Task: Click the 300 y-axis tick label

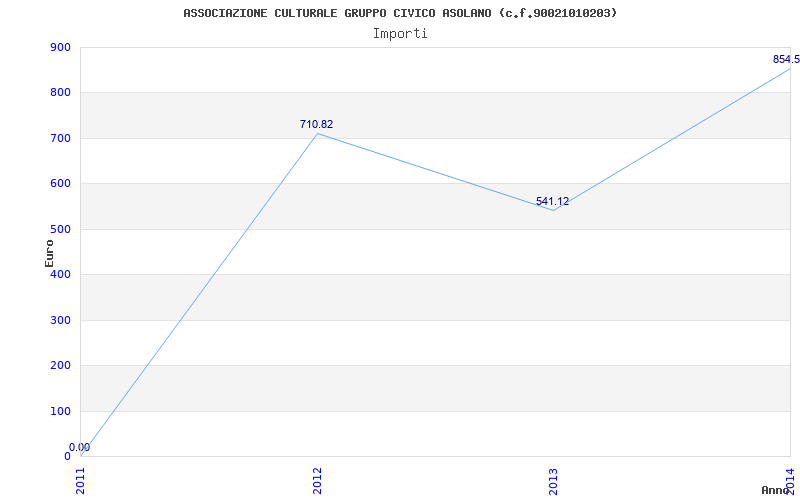Action: pyautogui.click(x=60, y=320)
